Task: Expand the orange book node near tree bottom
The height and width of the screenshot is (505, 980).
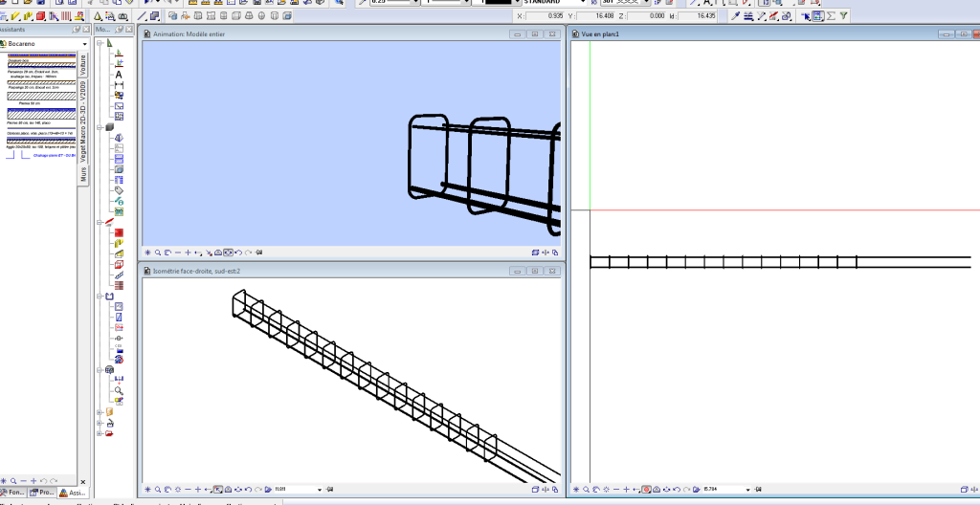Action: pos(100,412)
